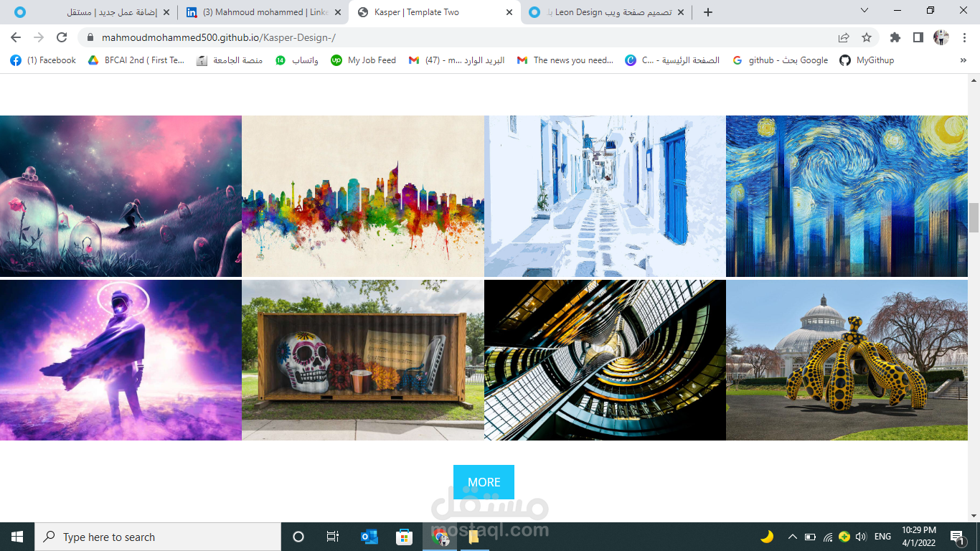Open Task View on taskbar
The width and height of the screenshot is (980, 551).
click(333, 537)
